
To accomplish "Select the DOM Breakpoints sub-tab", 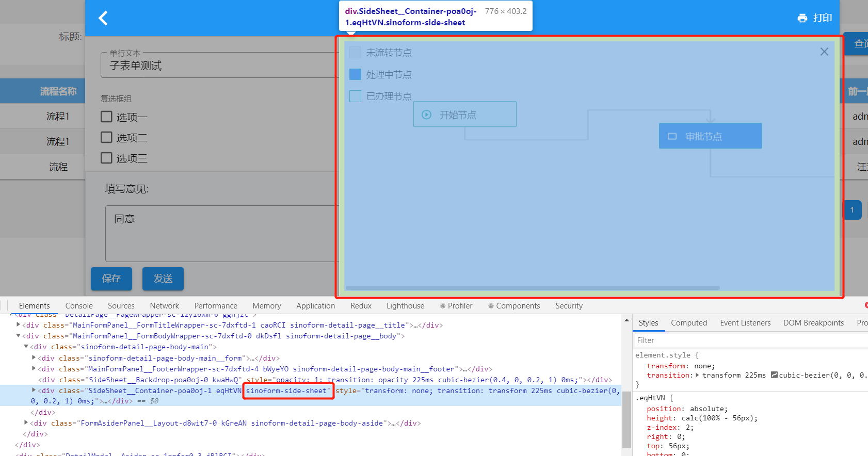I will coord(813,323).
